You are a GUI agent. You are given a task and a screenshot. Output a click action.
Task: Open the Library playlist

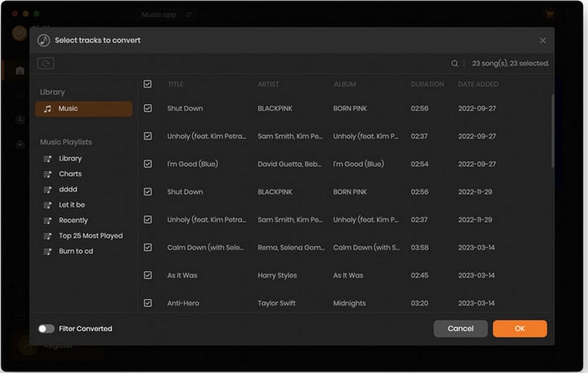[x=70, y=158]
